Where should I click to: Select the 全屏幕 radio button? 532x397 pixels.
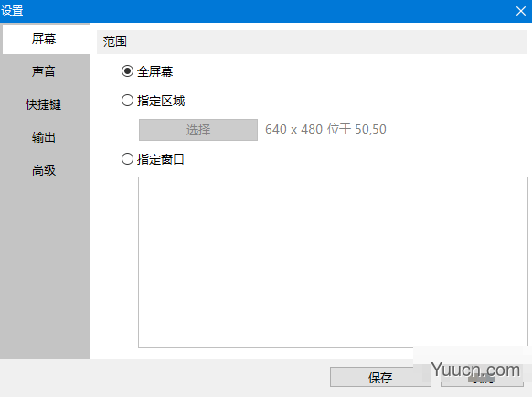pyautogui.click(x=127, y=71)
